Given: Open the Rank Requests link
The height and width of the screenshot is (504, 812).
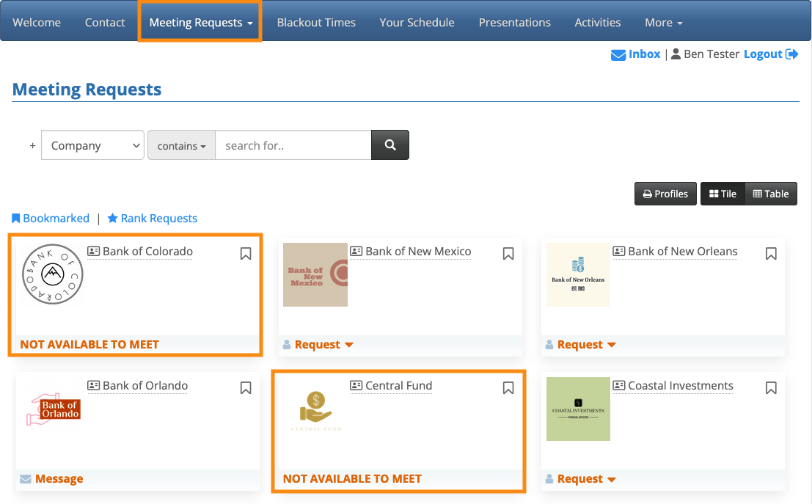Looking at the screenshot, I should point(153,218).
